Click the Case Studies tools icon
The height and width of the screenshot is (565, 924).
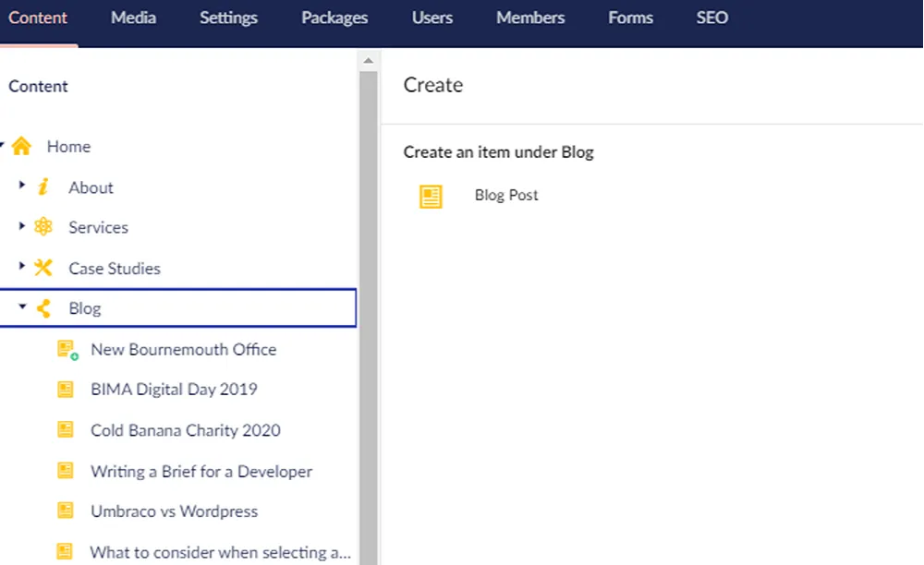click(43, 268)
